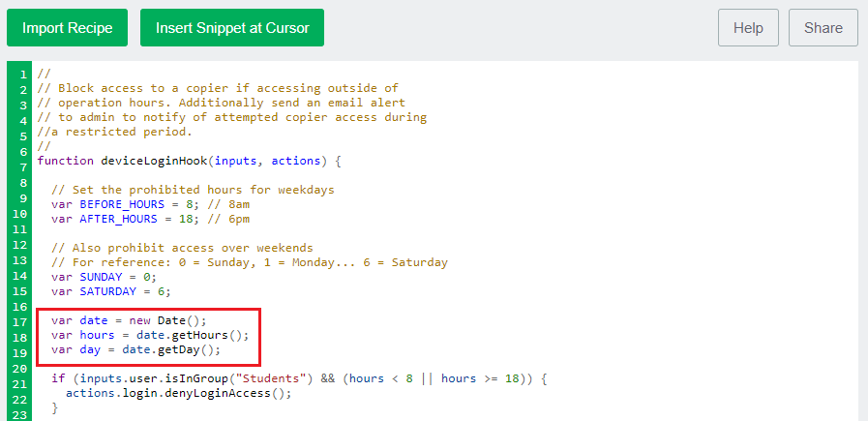The width and height of the screenshot is (868, 421).
Task: Click the 'var BEFORE_HOURS = 8' line
Action: 150,204
